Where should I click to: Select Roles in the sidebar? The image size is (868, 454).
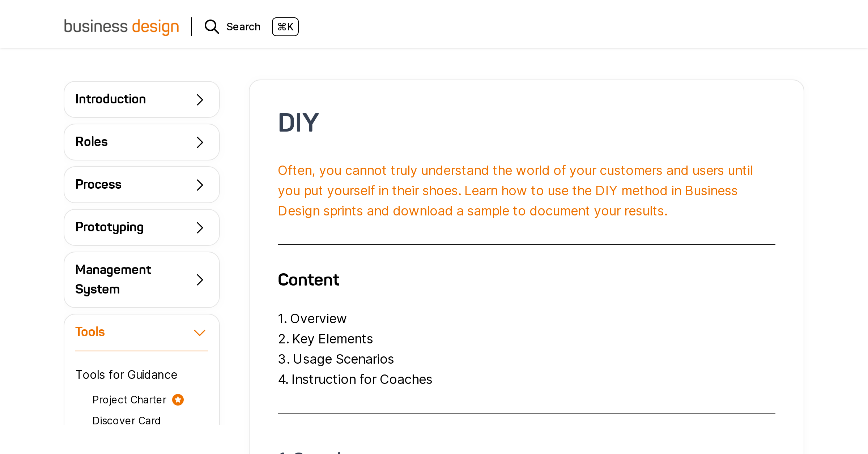click(x=92, y=142)
